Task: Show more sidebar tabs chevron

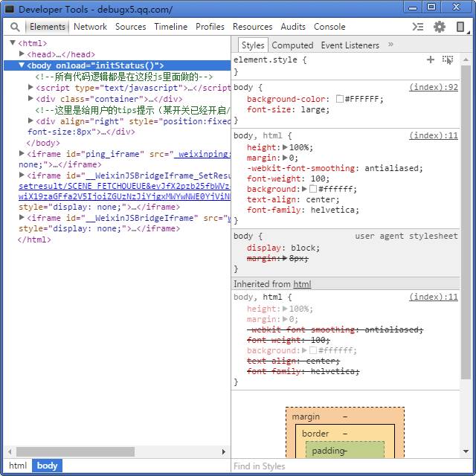Action: tap(390, 45)
